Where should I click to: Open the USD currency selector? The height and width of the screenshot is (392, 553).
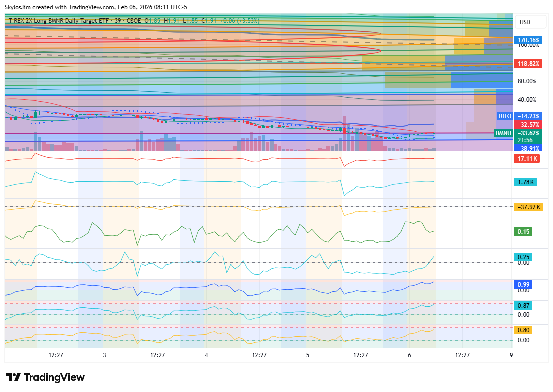(x=525, y=22)
